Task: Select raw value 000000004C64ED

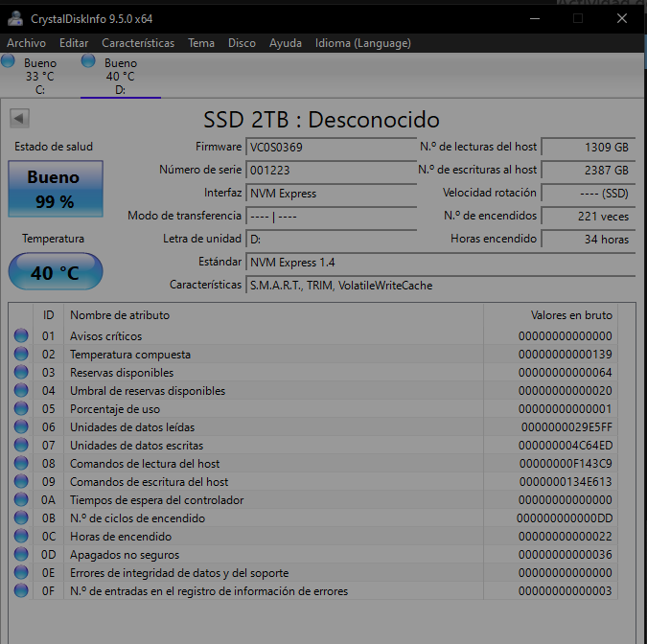Action: pos(566,446)
